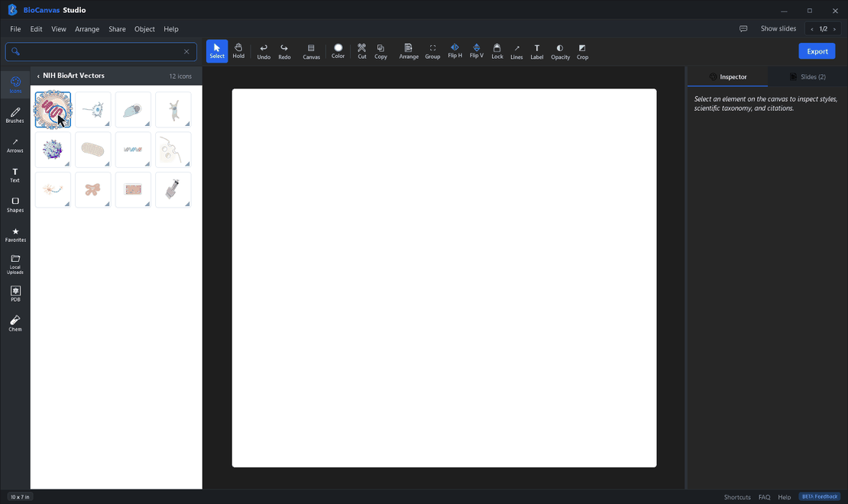Open the Text sidebar panel
Screen dimensions: 848x504
coord(15,175)
